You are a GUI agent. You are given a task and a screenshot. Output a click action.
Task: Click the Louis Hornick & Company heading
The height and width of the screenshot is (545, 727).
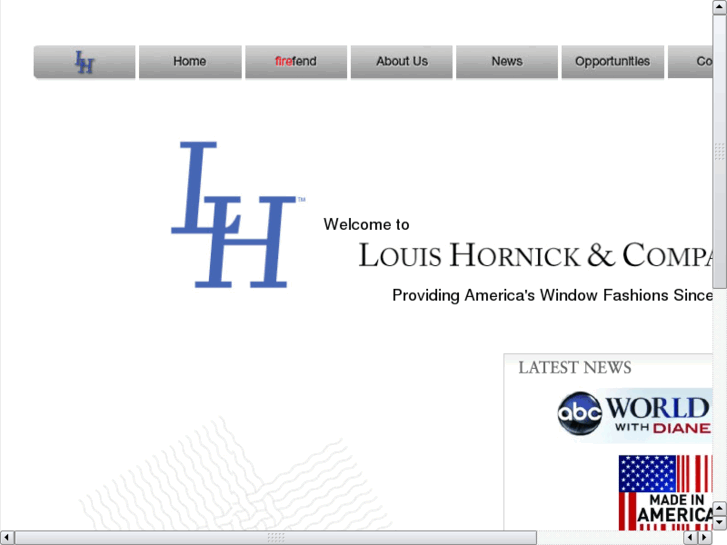coord(535,255)
